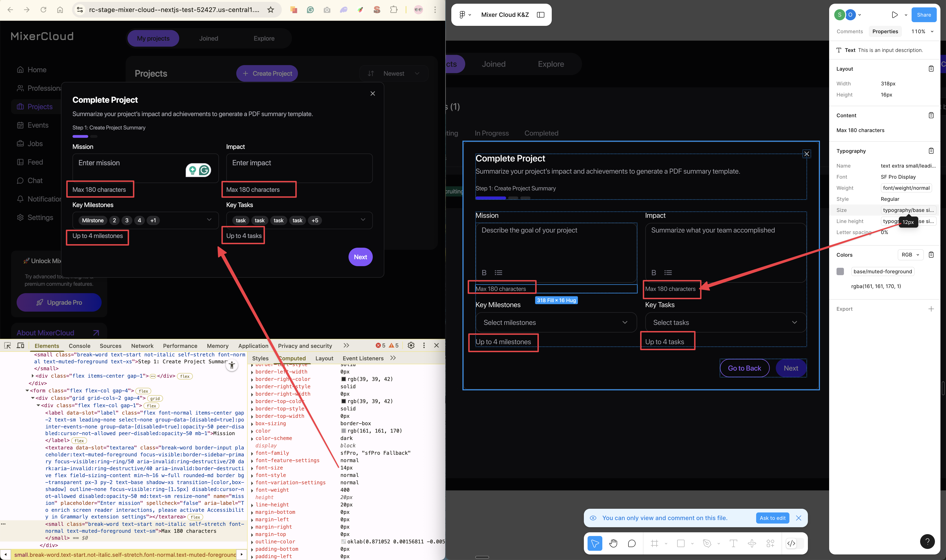Click the Create Project button

(x=267, y=74)
